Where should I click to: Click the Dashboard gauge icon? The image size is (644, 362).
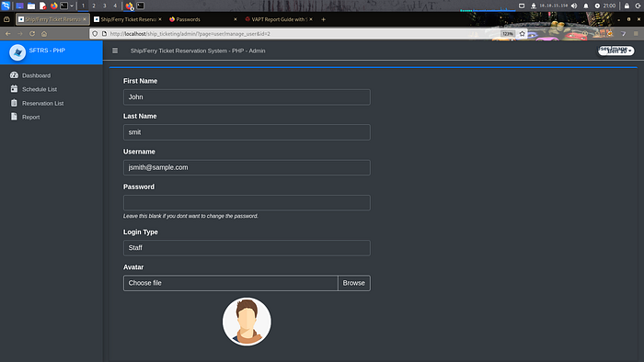pyautogui.click(x=14, y=75)
